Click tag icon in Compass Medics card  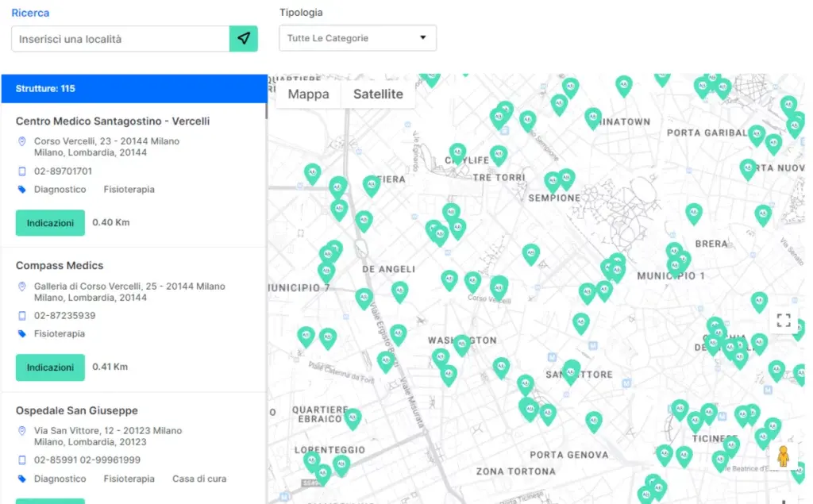(21, 333)
